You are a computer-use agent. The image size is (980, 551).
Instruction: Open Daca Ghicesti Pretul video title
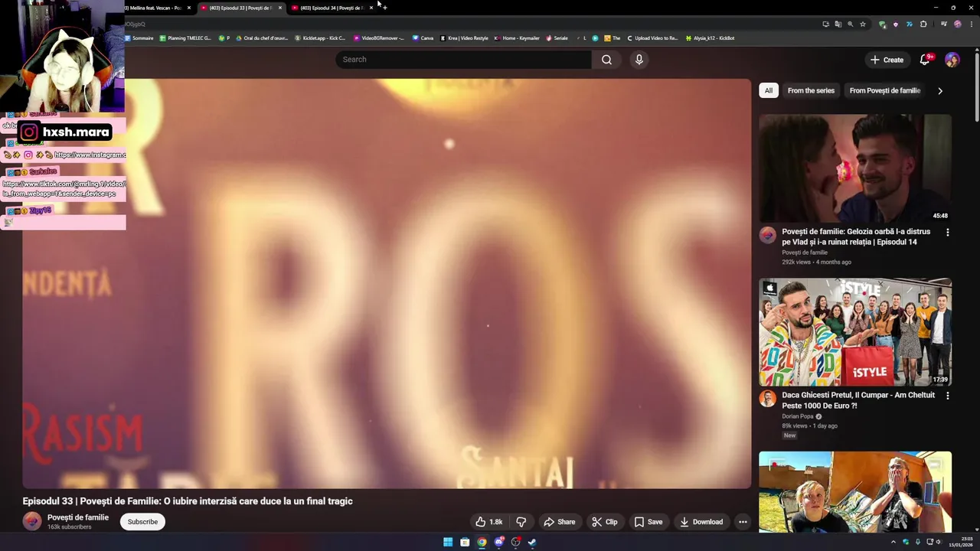[858, 400]
